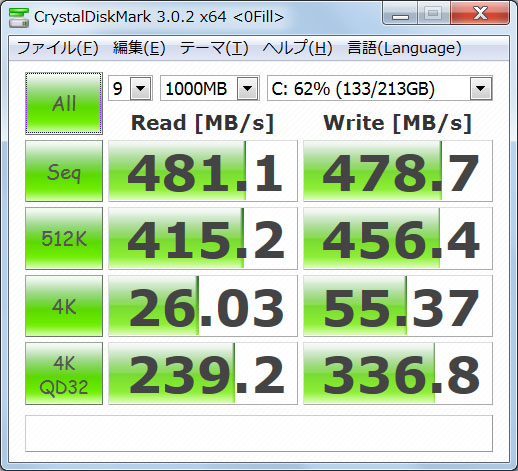Open the C: drive selection dropdown

380,88
